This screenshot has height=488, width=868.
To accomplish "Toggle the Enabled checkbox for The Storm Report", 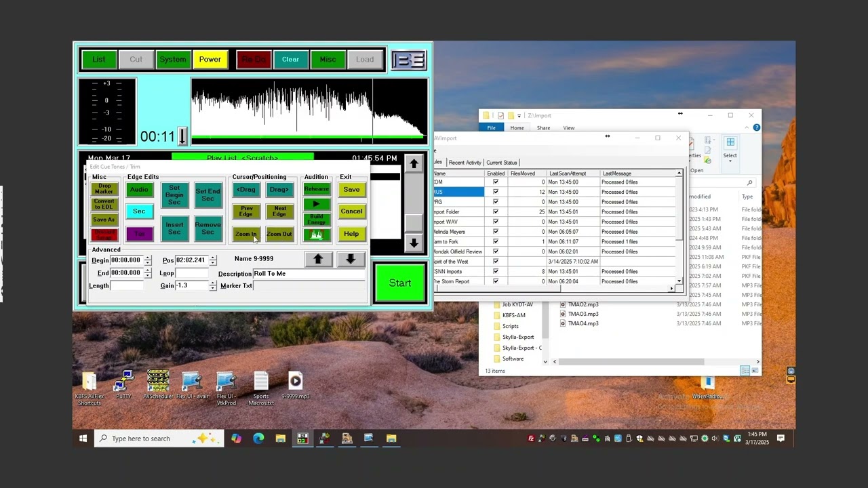I will pyautogui.click(x=496, y=281).
